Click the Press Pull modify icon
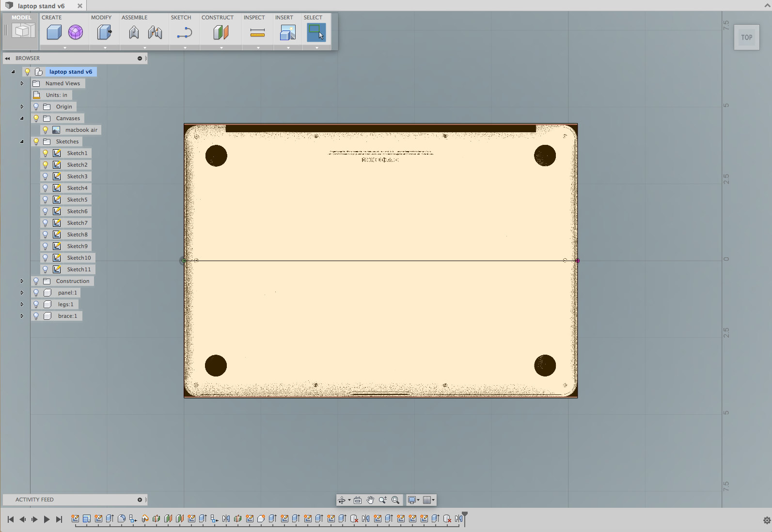 coord(104,32)
